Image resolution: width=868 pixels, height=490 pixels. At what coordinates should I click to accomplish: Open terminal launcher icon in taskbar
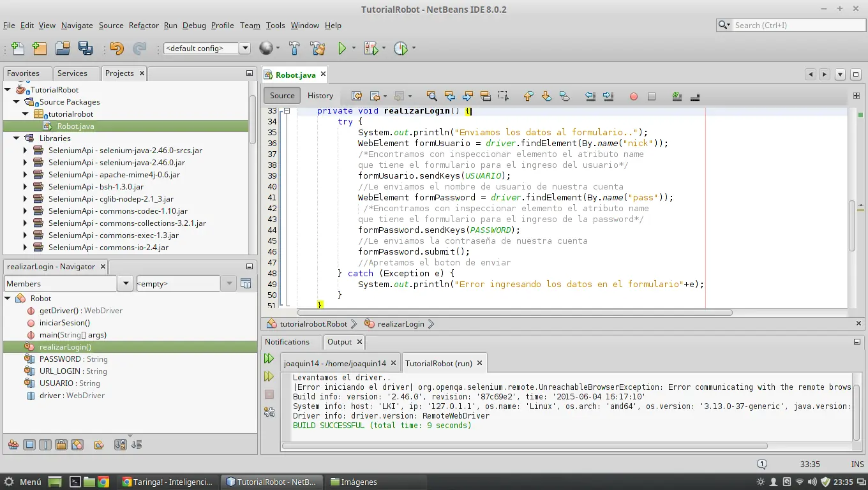(x=75, y=482)
